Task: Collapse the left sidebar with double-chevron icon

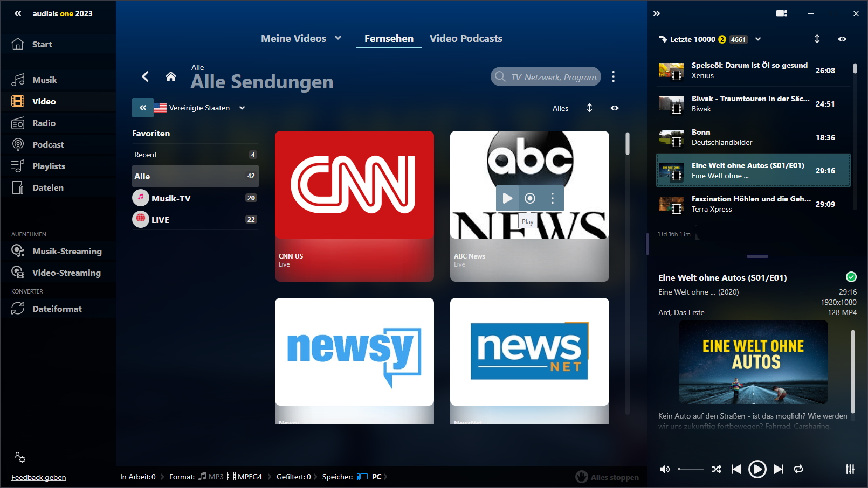Action: [18, 13]
